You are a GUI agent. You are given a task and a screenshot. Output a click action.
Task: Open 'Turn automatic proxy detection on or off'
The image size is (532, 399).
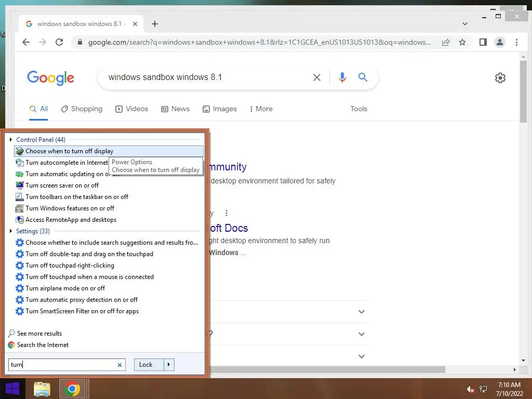[76, 300]
